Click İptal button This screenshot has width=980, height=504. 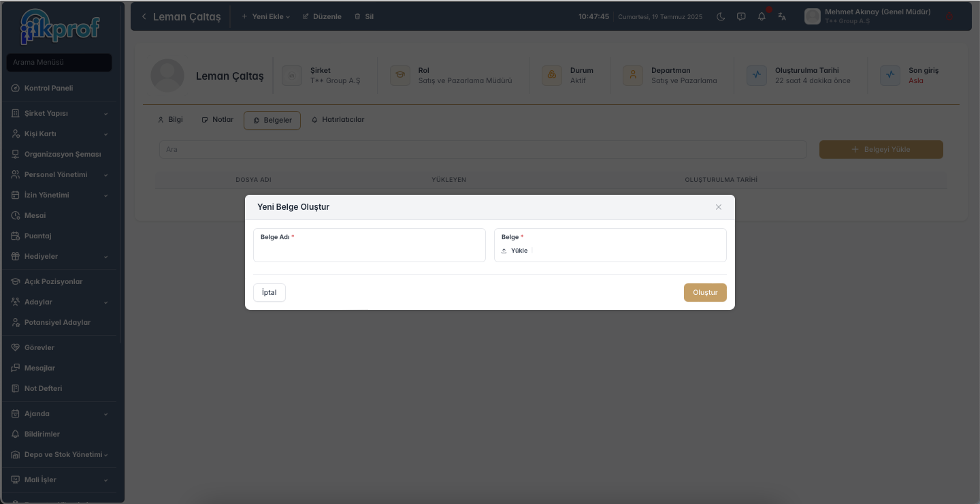tap(269, 292)
